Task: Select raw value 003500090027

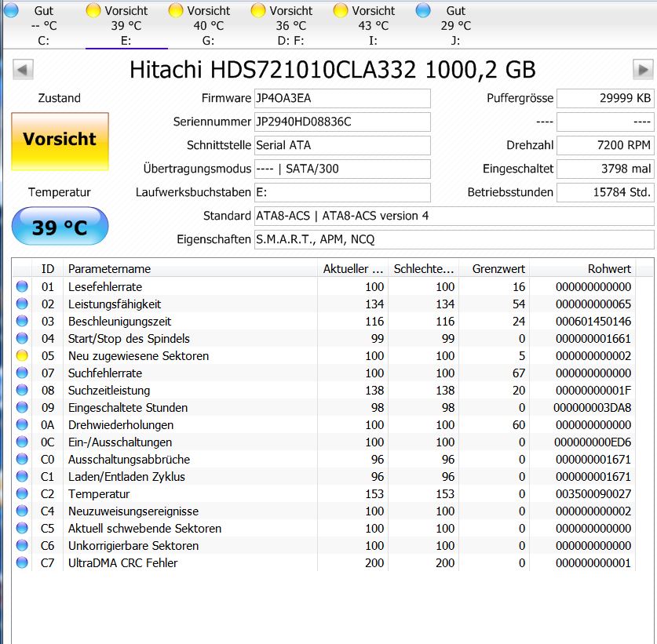Action: point(593,493)
